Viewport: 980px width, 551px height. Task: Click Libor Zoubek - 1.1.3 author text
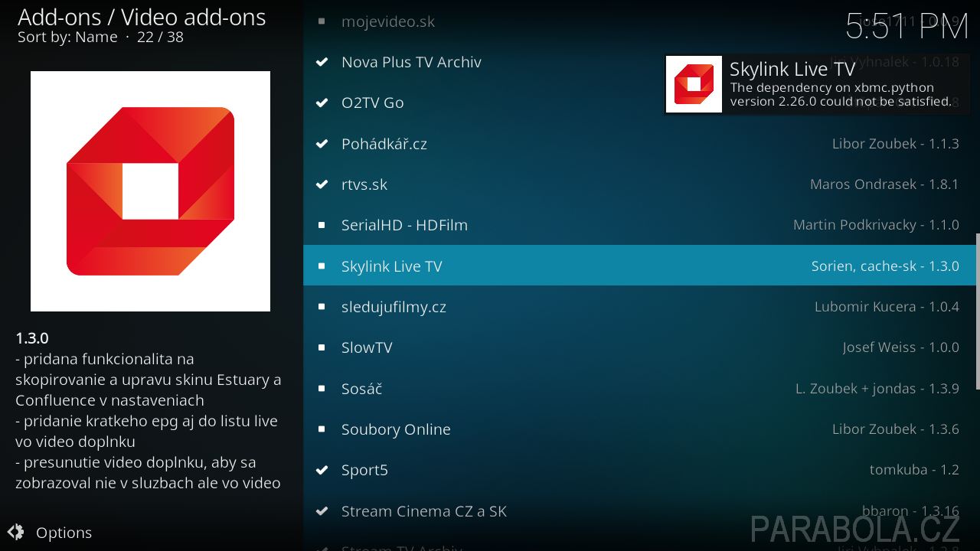point(896,144)
